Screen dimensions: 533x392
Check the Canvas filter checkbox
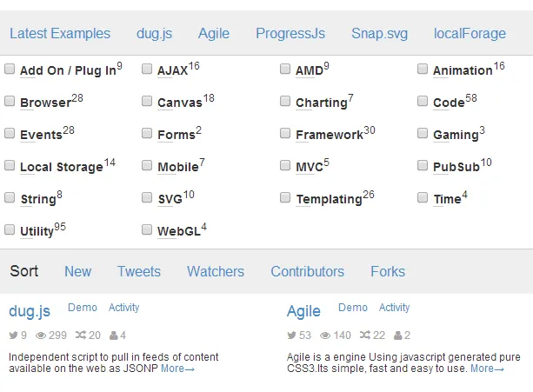(147, 101)
